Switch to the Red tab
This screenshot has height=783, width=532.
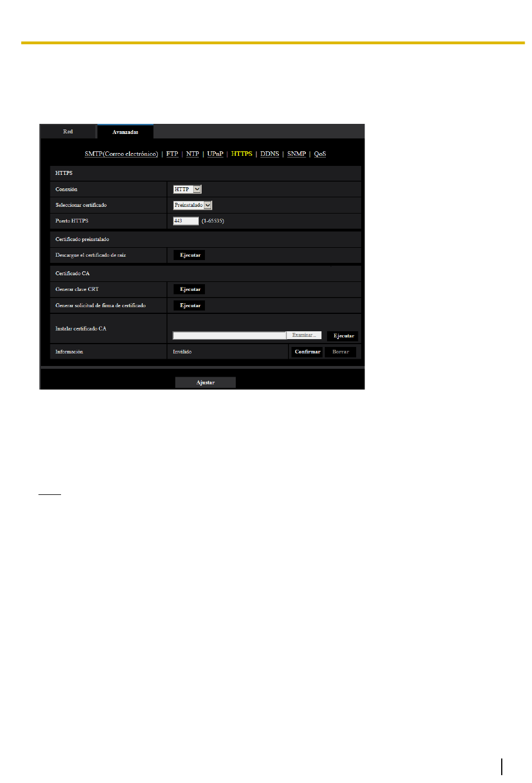click(x=68, y=132)
